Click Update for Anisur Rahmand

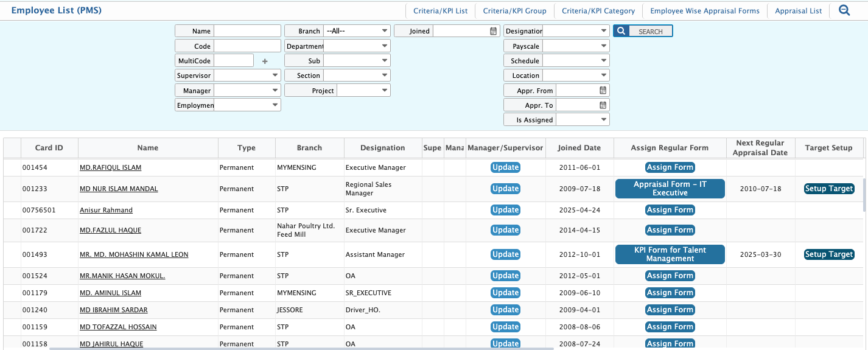505,210
